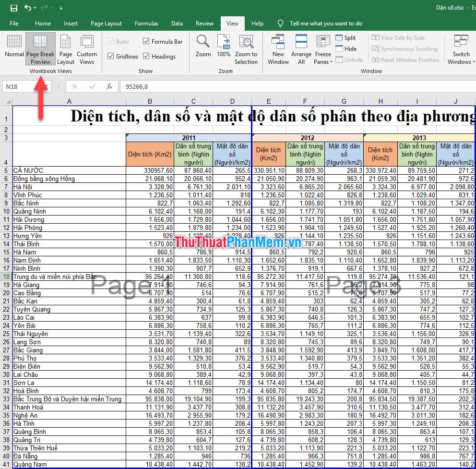The image size is (476, 469).
Task: Open the Help tab
Action: pos(257,24)
